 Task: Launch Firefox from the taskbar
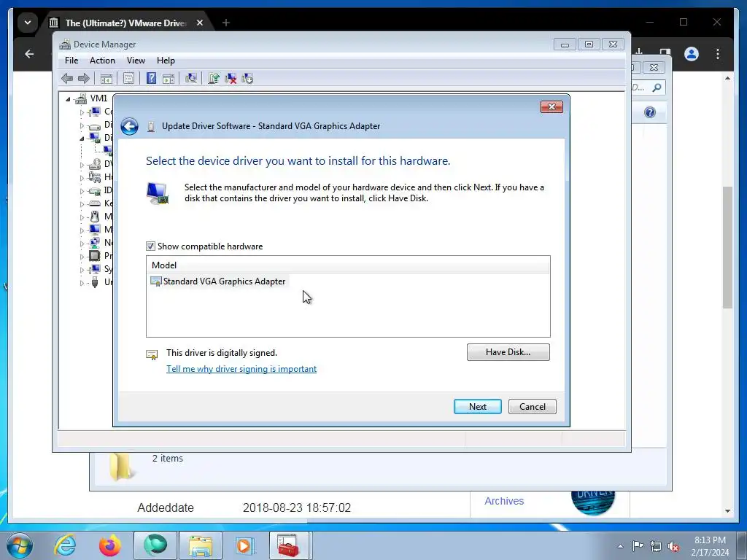point(109,545)
